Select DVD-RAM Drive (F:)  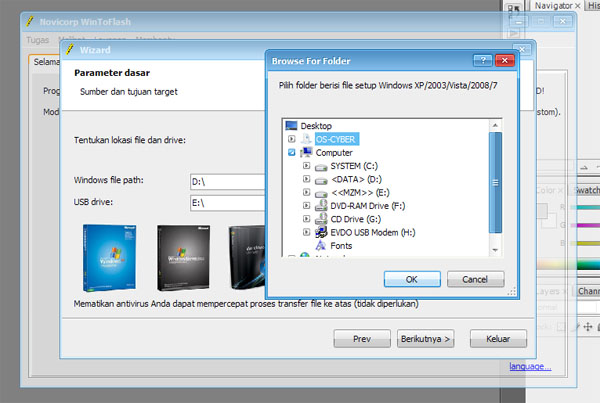[367, 206]
